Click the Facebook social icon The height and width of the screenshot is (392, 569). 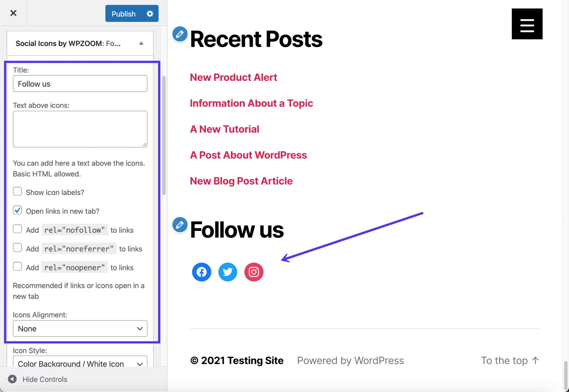202,272
